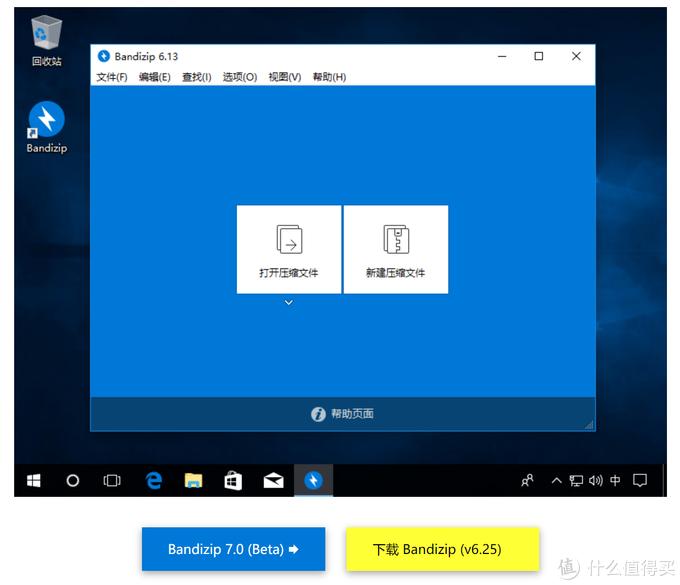Open the 文件(F) menu

[111, 77]
